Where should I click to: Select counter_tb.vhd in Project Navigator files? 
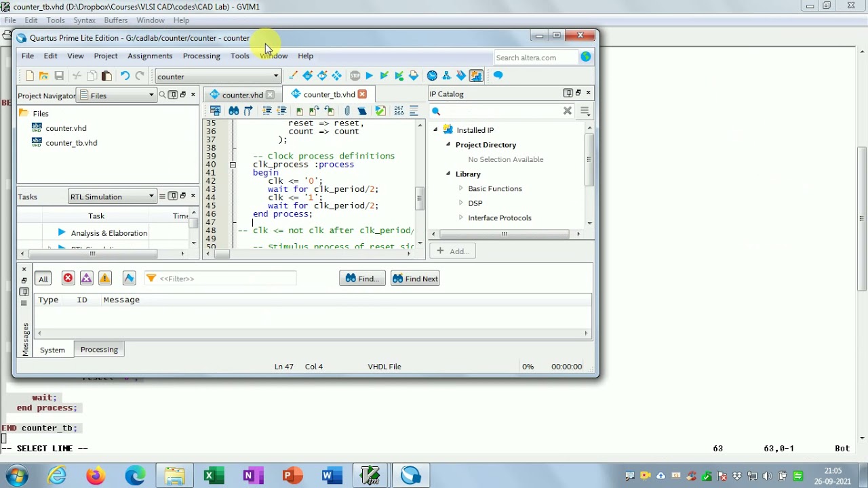pyautogui.click(x=71, y=143)
